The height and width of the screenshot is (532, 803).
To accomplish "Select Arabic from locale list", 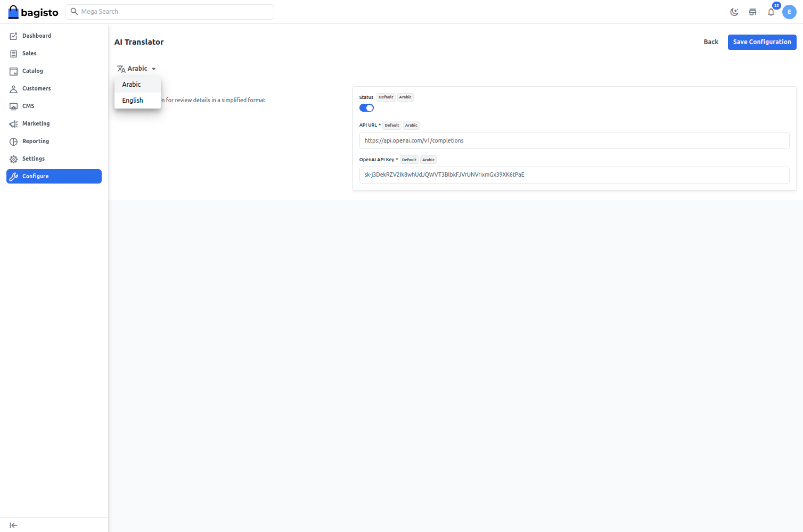I will (137, 85).
